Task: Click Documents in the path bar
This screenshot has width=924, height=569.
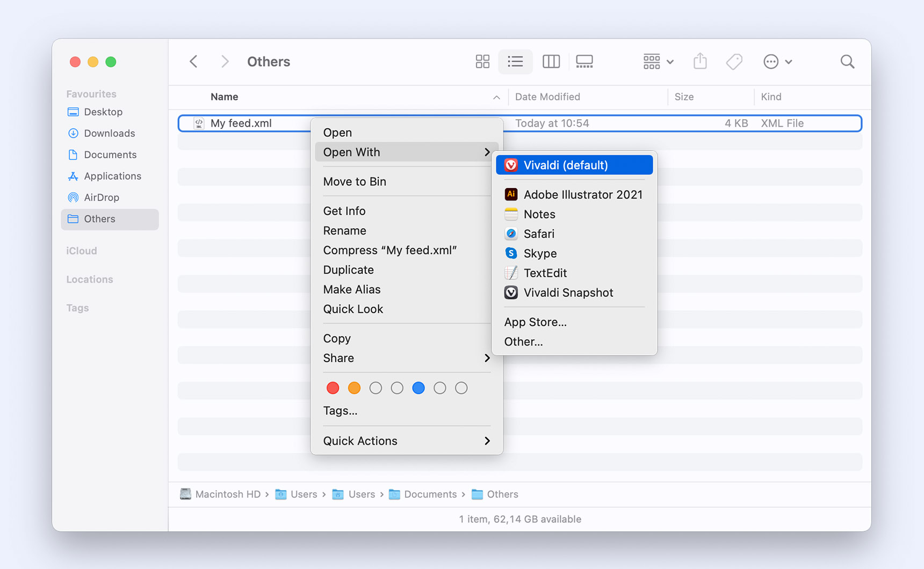Action: tap(423, 494)
